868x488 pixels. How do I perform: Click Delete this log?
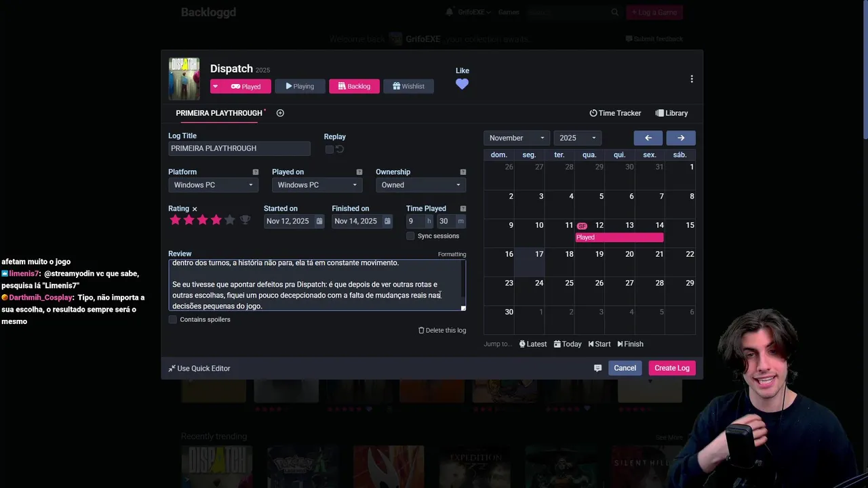[442, 330]
